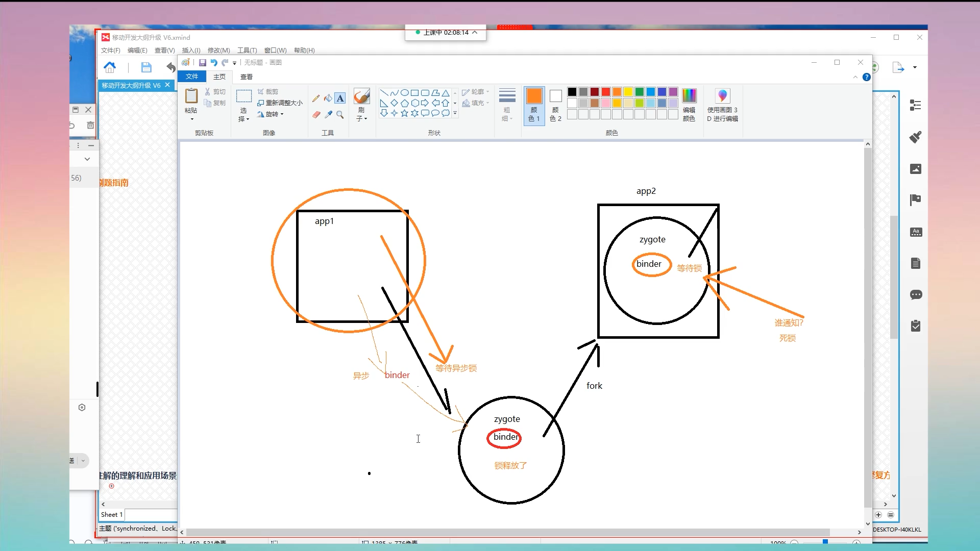980x551 pixels.
Task: Switch active color to Color 2
Action: click(555, 105)
